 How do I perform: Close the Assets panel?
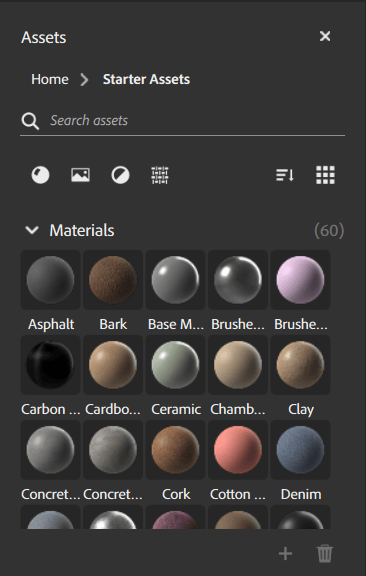tap(325, 36)
